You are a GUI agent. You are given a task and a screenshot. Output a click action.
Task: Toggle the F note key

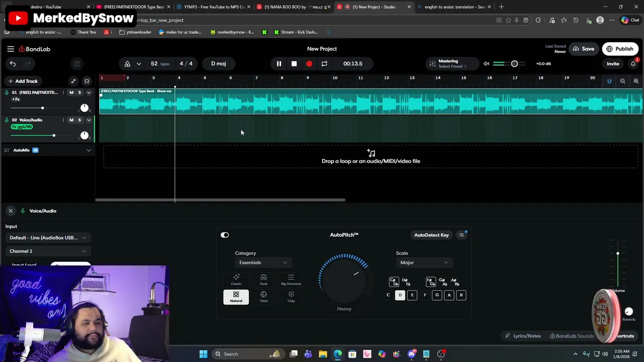(425, 295)
